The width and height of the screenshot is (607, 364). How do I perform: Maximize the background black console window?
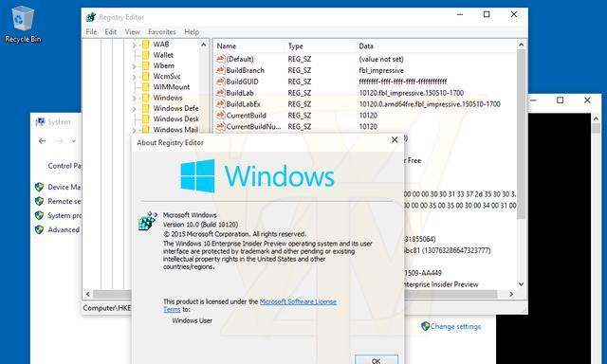point(560,100)
